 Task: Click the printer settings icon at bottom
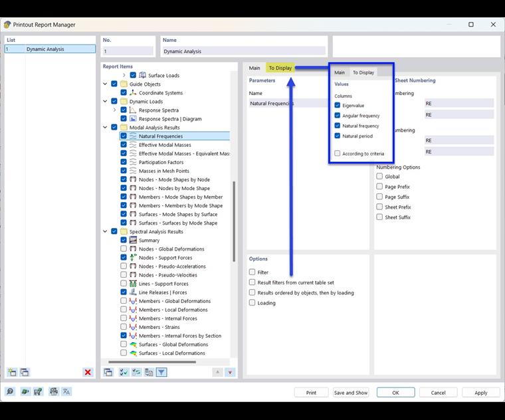click(x=53, y=391)
